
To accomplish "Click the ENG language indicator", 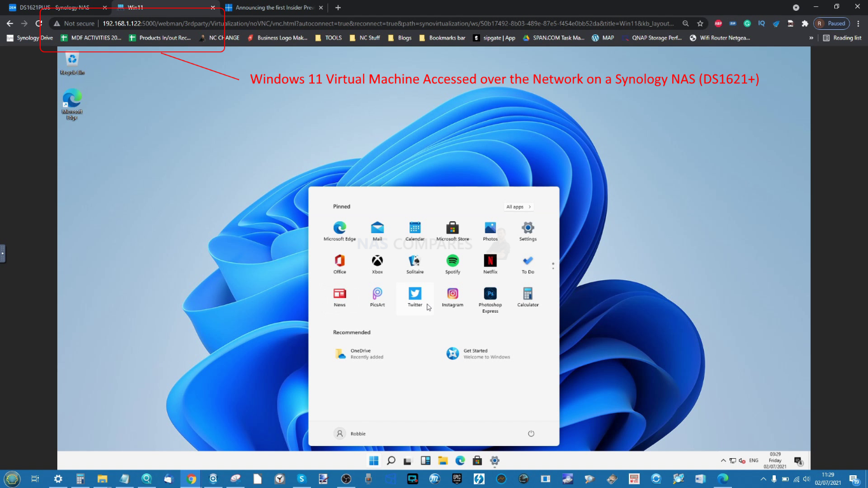I will click(754, 461).
